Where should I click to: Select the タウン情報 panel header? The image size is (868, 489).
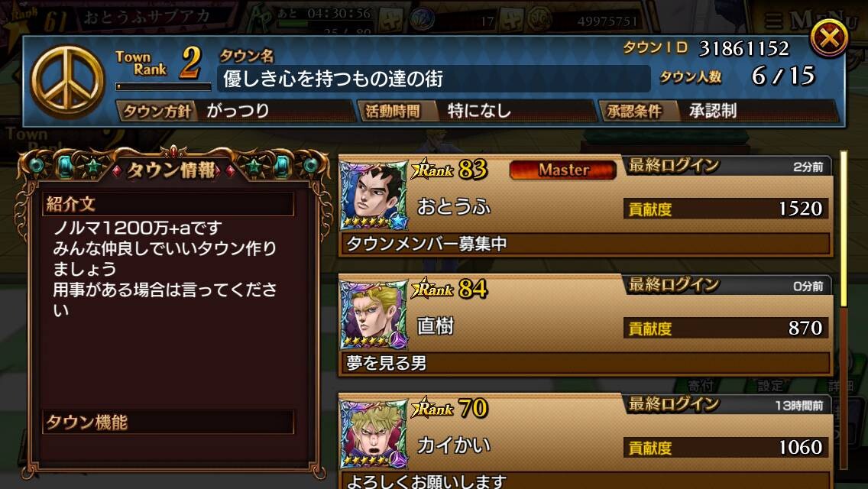point(173,170)
